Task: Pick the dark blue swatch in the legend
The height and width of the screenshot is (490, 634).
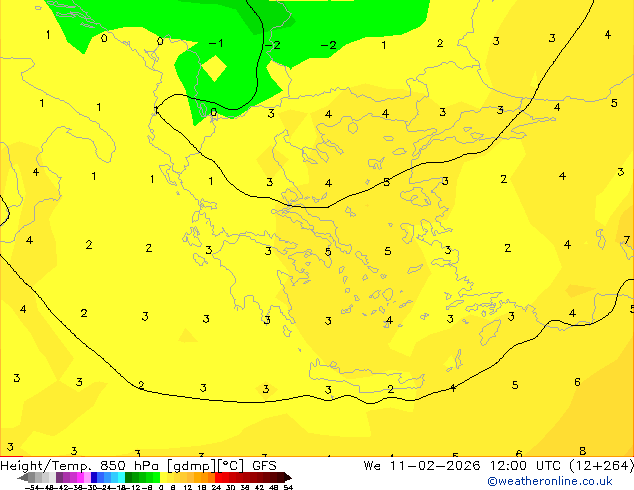Action: 94,477
